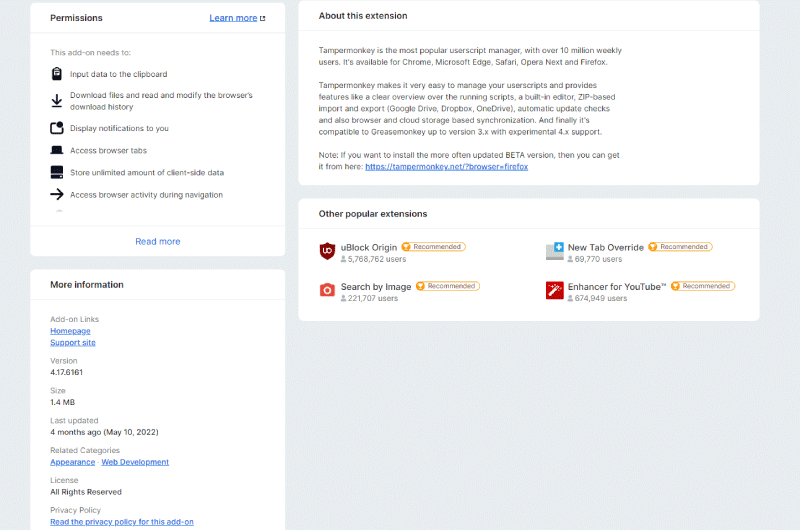Click the browser activity navigation arrow icon

[x=57, y=194]
